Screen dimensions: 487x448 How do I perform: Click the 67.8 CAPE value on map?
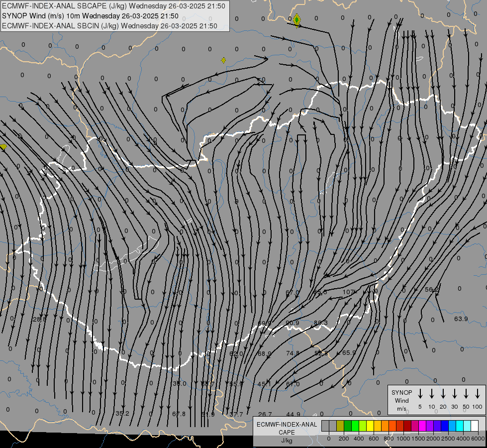179,414
